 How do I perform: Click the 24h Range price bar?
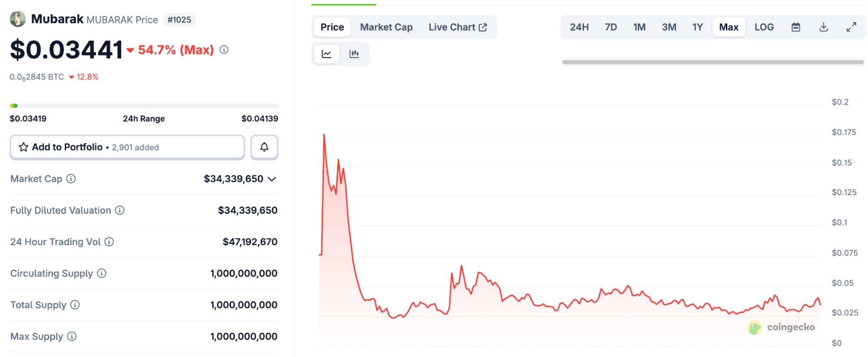pos(144,106)
